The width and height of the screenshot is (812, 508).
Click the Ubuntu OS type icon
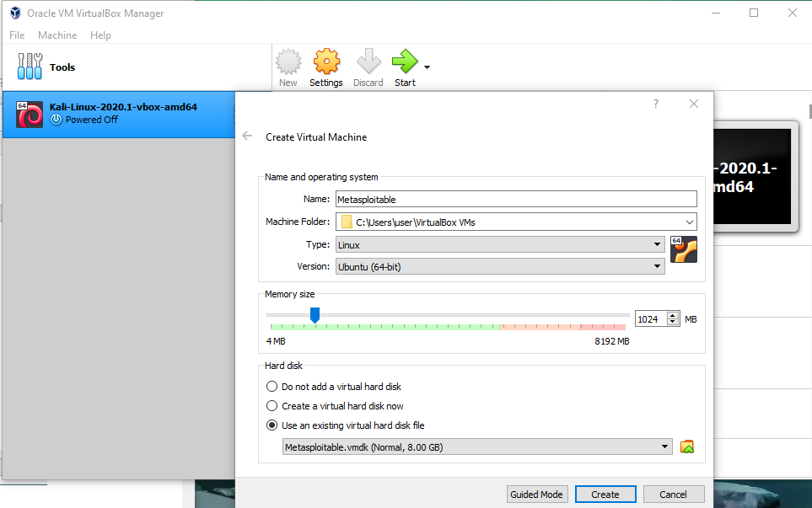[684, 249]
